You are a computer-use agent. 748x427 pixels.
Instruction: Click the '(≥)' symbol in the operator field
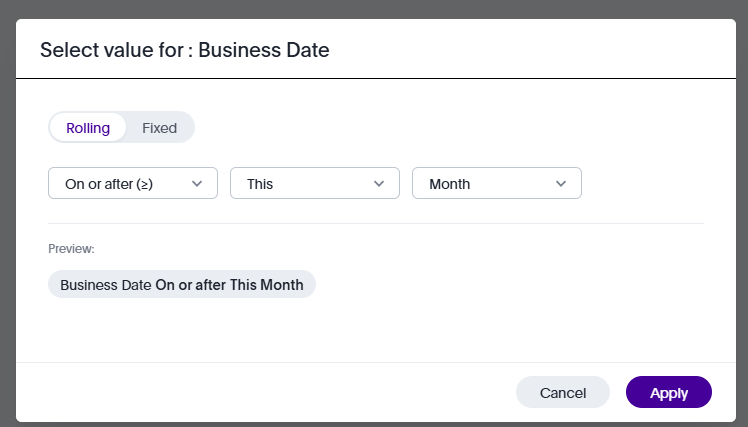[143, 184]
